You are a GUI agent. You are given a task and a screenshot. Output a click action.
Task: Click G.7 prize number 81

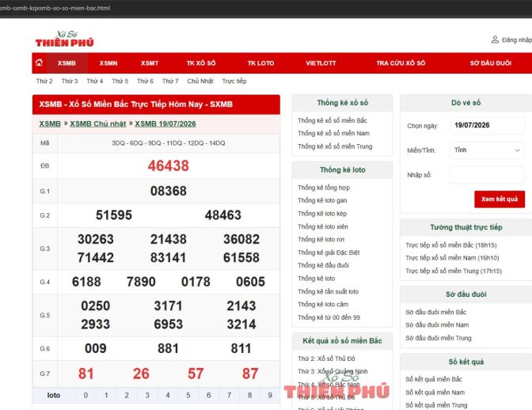[85, 374]
